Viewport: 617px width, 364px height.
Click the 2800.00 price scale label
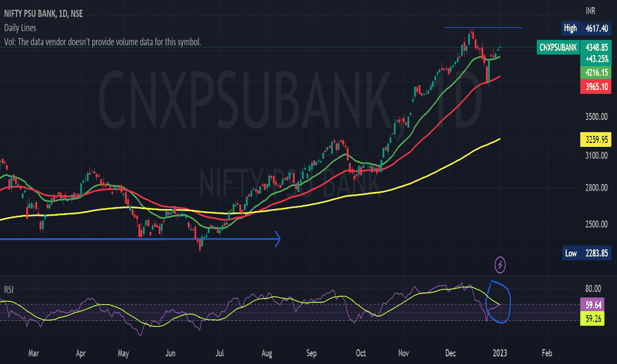(596, 188)
